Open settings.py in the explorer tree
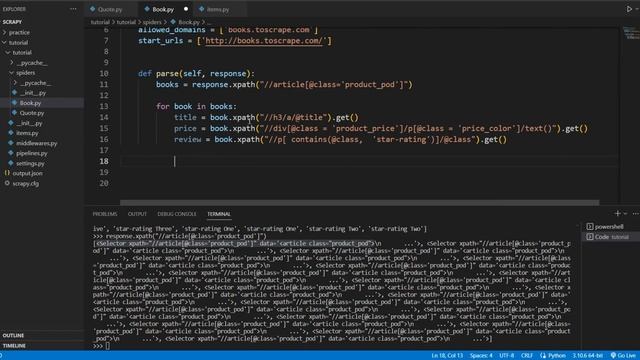Screen dimensions: 640x360 (x=30, y=163)
